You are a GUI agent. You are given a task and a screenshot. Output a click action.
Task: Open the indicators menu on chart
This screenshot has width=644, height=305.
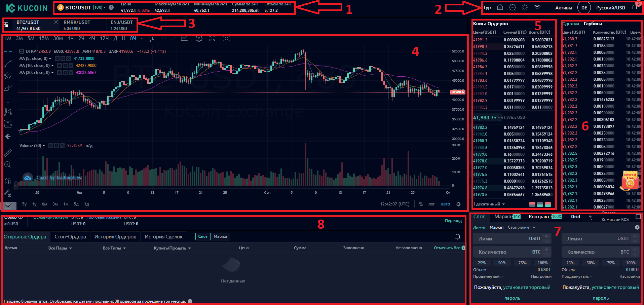coord(184,38)
